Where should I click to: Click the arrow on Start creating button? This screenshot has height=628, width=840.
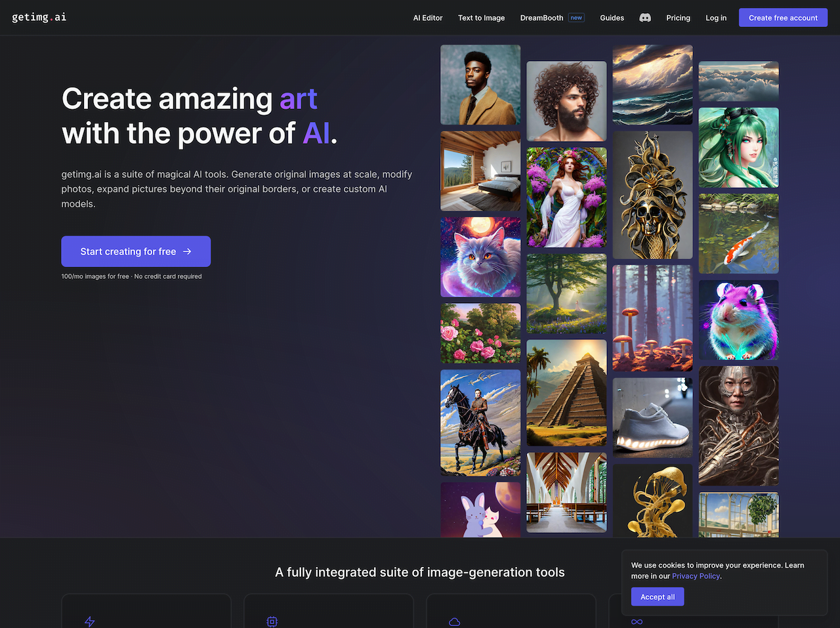click(x=187, y=251)
